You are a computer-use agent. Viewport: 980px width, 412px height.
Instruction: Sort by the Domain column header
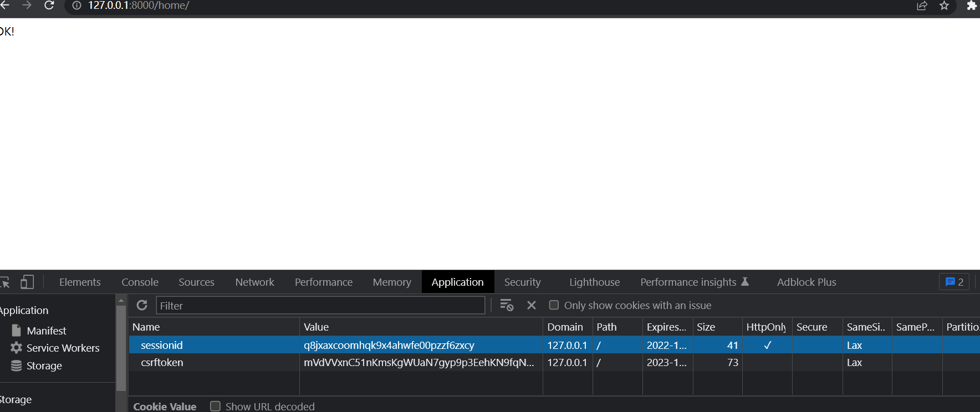(568, 327)
